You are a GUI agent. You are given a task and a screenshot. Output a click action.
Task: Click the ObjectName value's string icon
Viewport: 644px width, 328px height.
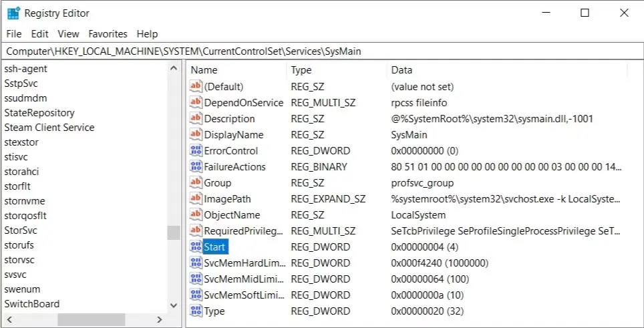[x=196, y=214]
